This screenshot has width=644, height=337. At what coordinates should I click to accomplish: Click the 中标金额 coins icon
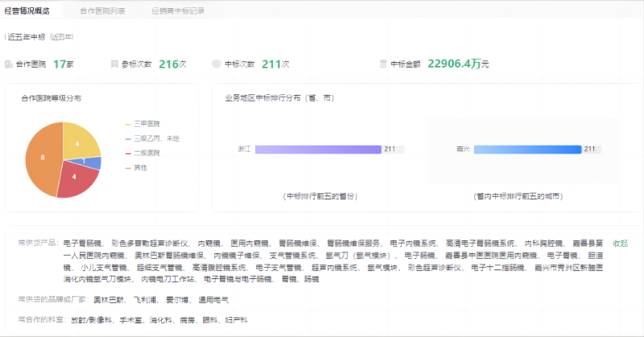pyautogui.click(x=383, y=64)
